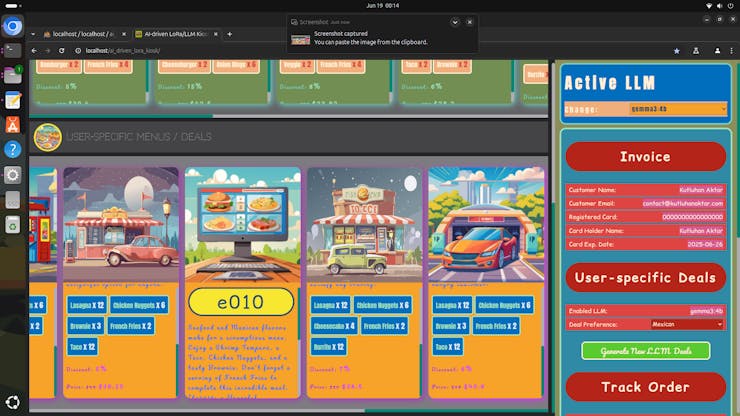Open the tab search dropdown arrow

pos(33,34)
